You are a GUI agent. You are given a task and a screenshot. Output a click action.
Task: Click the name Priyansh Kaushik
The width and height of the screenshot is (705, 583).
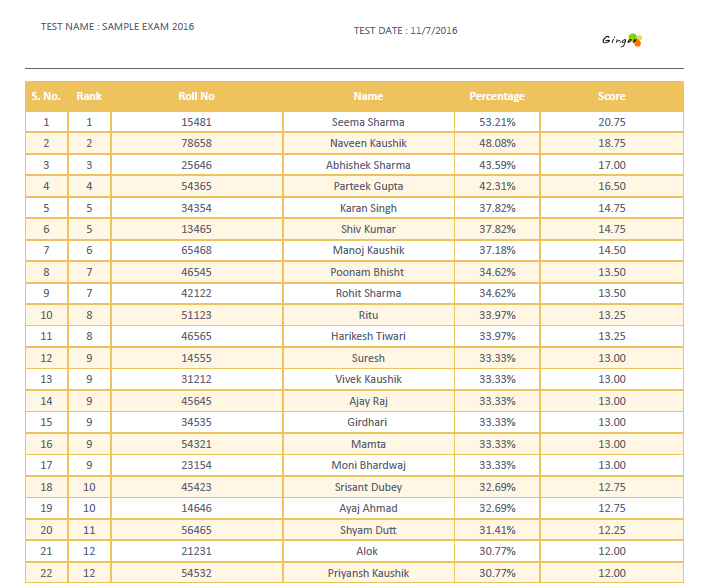368,573
